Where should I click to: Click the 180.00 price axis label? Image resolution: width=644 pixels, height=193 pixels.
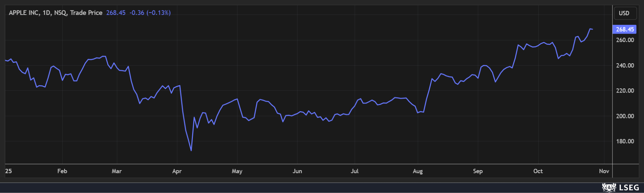[625, 142]
